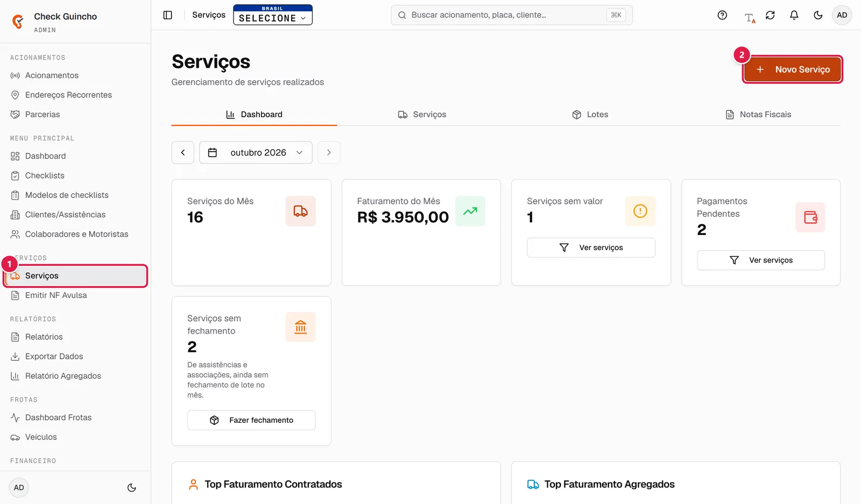Collapse the sidebar panel toggle icon
This screenshot has height=504, width=861.
168,15
